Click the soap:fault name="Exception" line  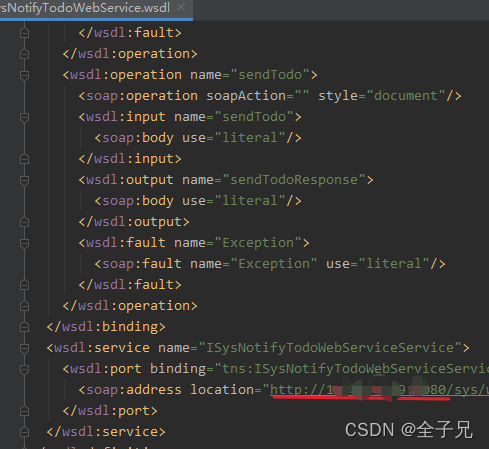click(x=270, y=264)
